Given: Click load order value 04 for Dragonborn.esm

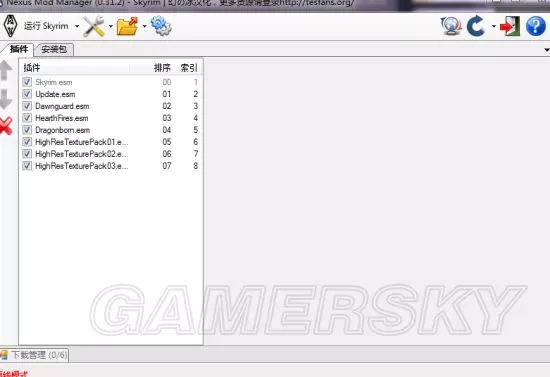Looking at the screenshot, I should [x=167, y=130].
